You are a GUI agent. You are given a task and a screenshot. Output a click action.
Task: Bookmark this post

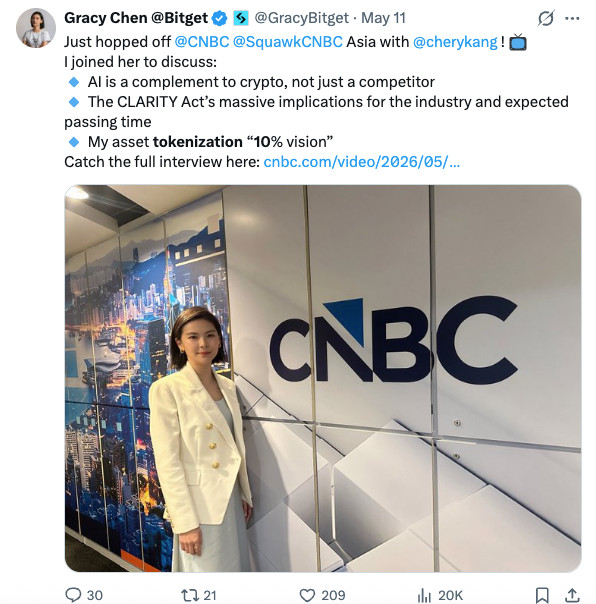click(x=542, y=595)
